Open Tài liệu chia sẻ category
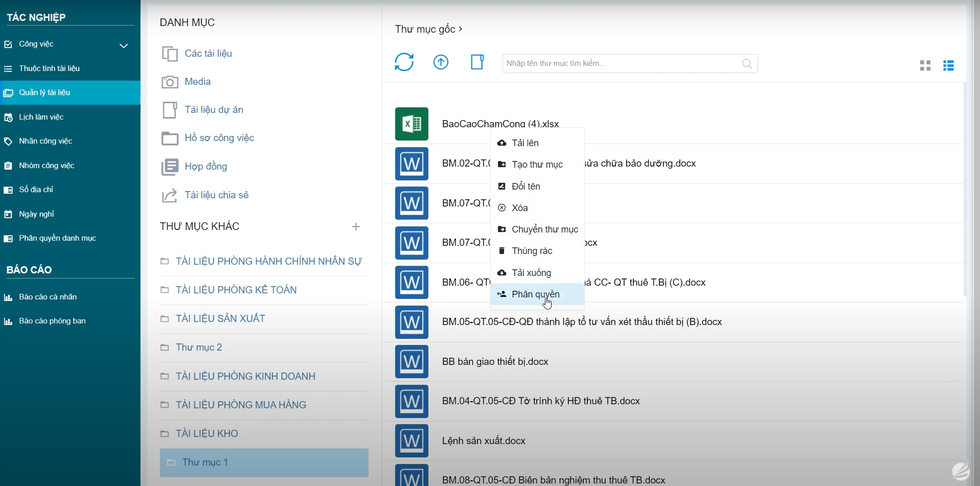This screenshot has height=486, width=980. click(x=216, y=195)
